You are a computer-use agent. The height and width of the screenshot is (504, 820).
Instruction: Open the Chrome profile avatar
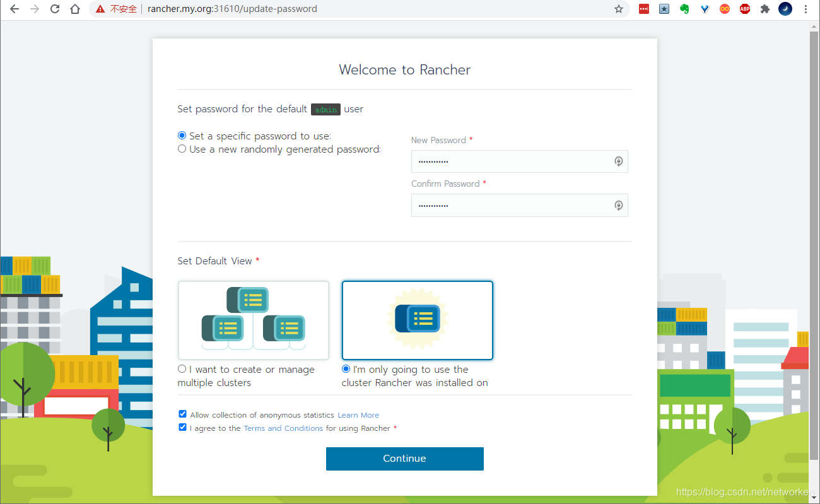point(785,9)
